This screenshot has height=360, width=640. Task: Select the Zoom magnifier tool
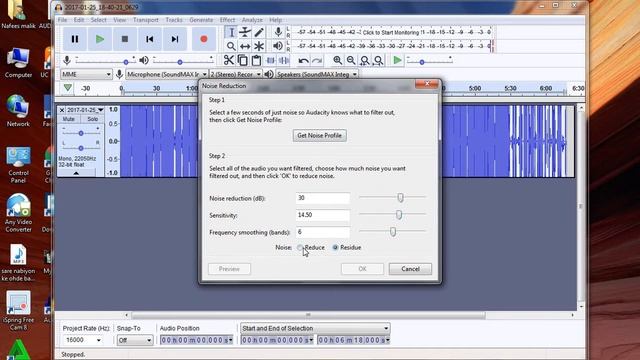coord(231,46)
